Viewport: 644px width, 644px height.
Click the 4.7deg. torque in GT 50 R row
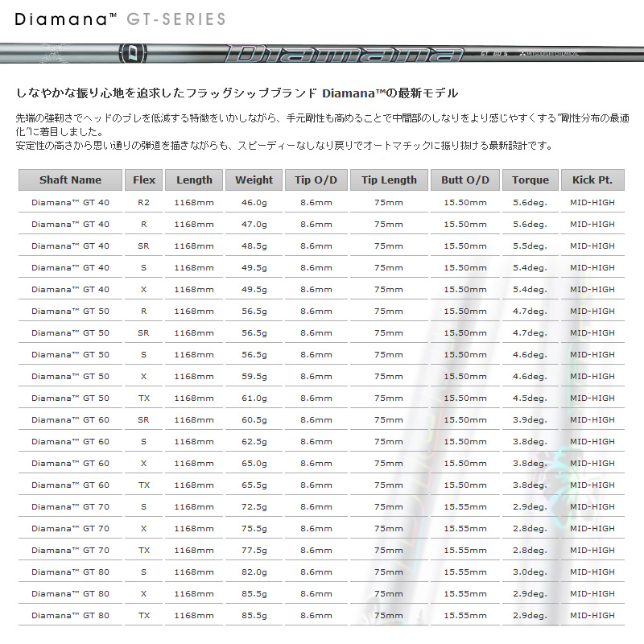point(530,312)
